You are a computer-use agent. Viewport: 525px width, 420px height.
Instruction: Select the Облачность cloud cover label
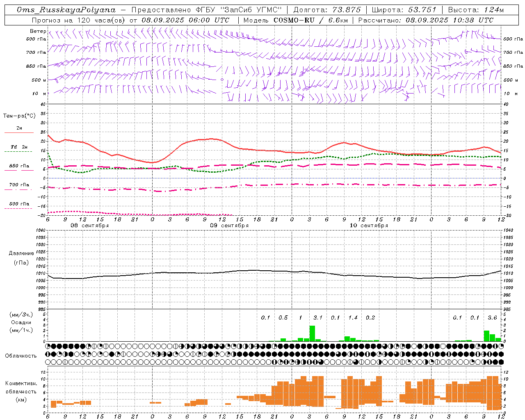(x=21, y=356)
